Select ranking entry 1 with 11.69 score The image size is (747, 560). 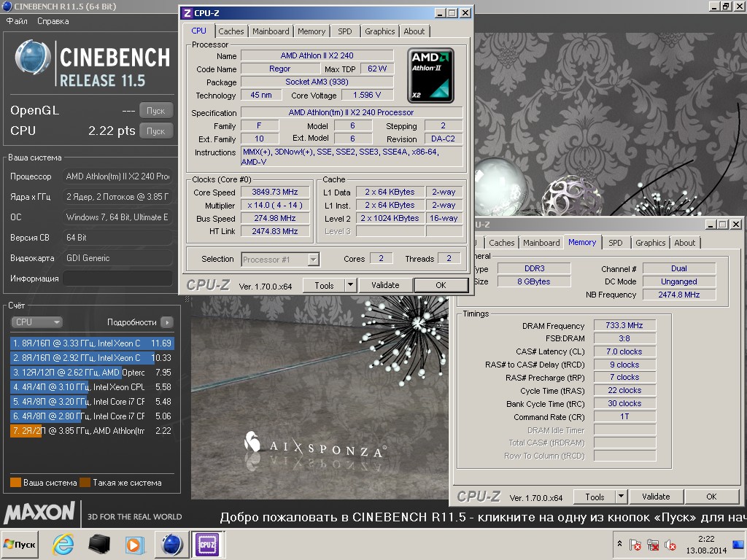tap(91, 343)
